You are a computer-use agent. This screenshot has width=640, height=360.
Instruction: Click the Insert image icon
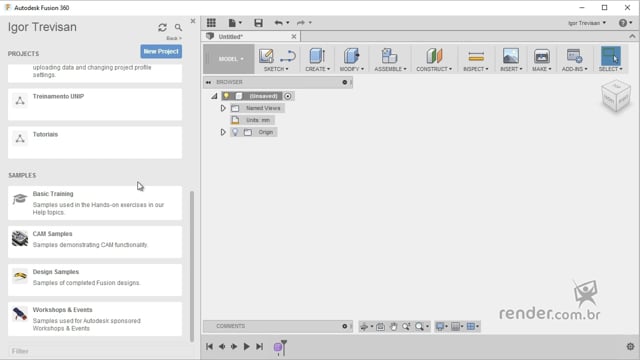pyautogui.click(x=511, y=56)
